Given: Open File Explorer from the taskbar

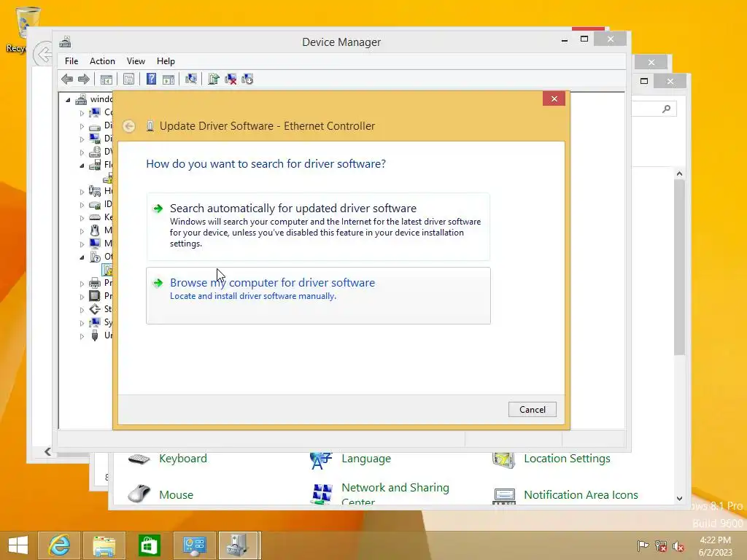Looking at the screenshot, I should click(104, 545).
